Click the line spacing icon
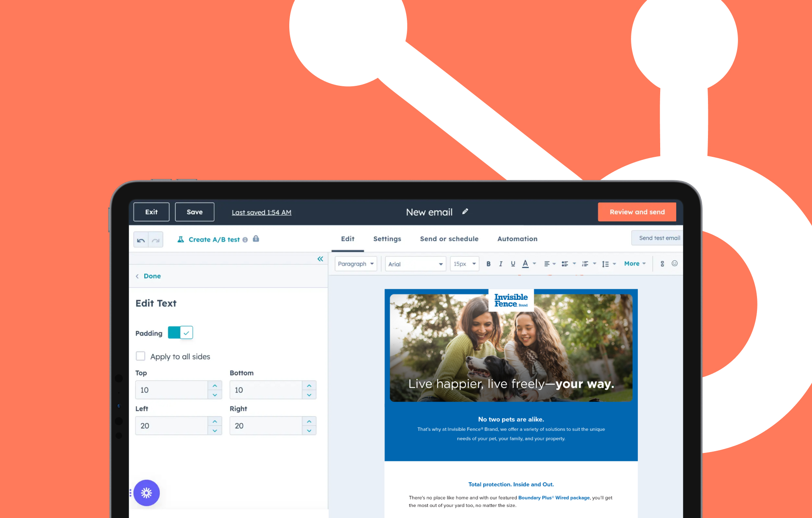This screenshot has height=518, width=812. 605,264
